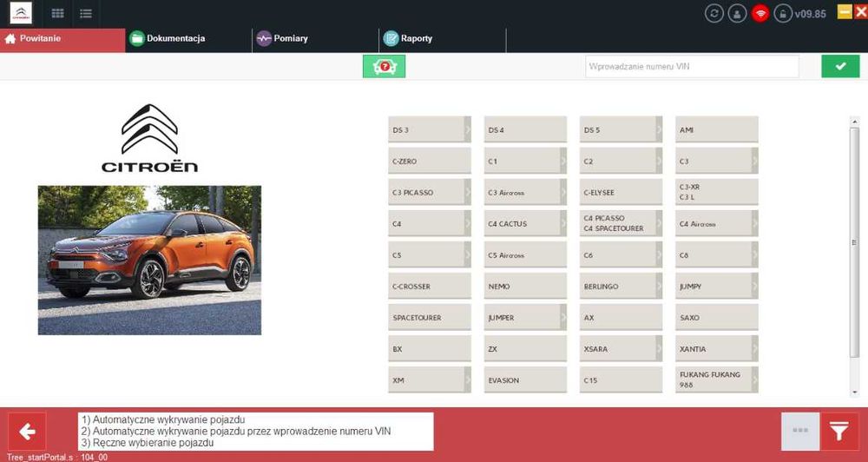Select the C15 model

(621, 380)
